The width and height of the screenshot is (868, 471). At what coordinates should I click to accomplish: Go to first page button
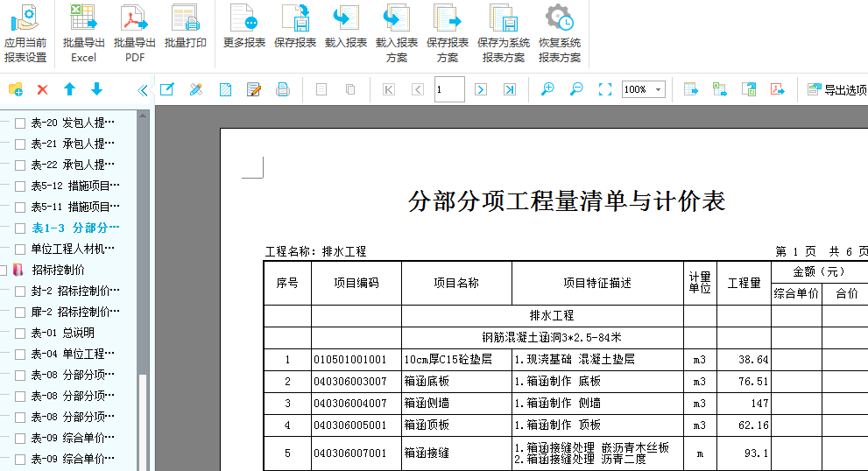coord(389,89)
